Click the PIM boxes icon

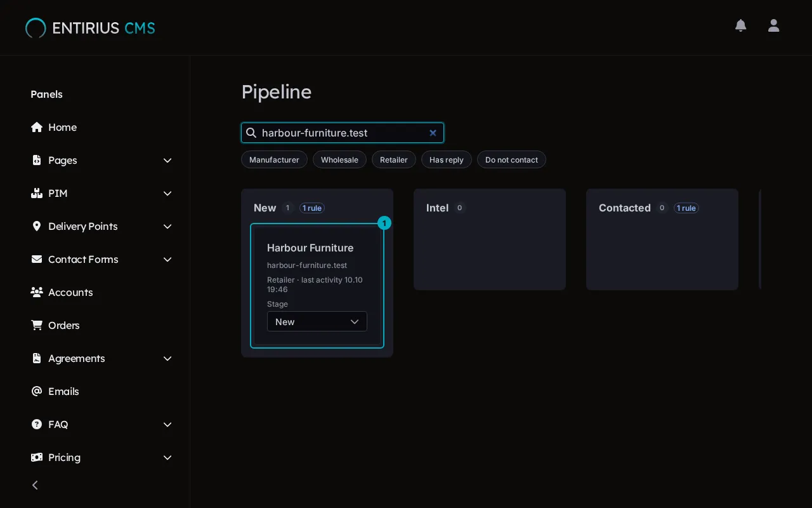click(x=37, y=193)
